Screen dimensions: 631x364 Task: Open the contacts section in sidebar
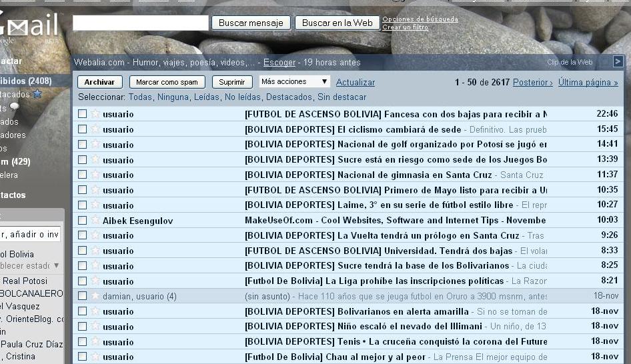tap(13, 195)
